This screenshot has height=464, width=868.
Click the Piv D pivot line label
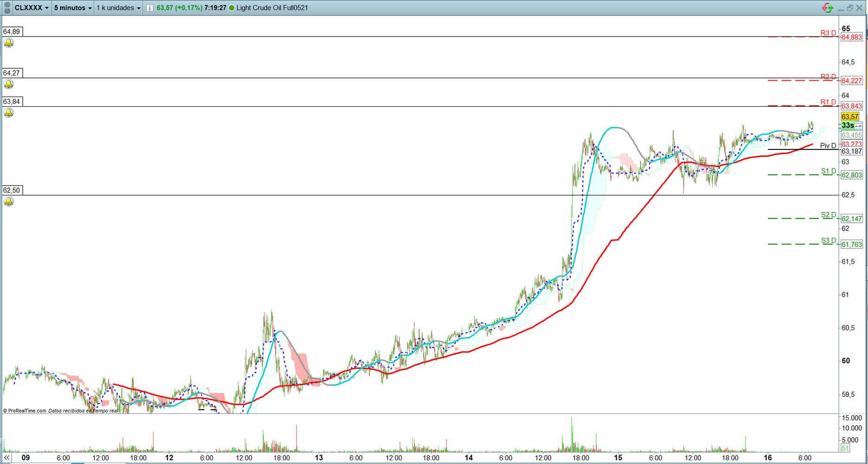[828, 146]
